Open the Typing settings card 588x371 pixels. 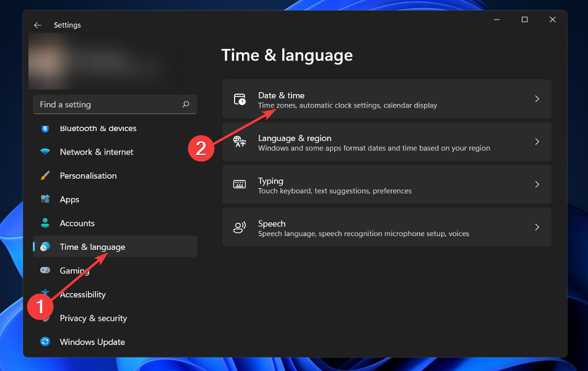(387, 184)
